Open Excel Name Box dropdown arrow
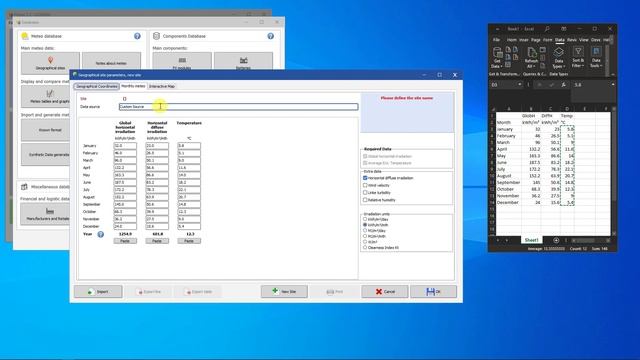Image resolution: width=640 pixels, height=360 pixels. (x=520, y=85)
